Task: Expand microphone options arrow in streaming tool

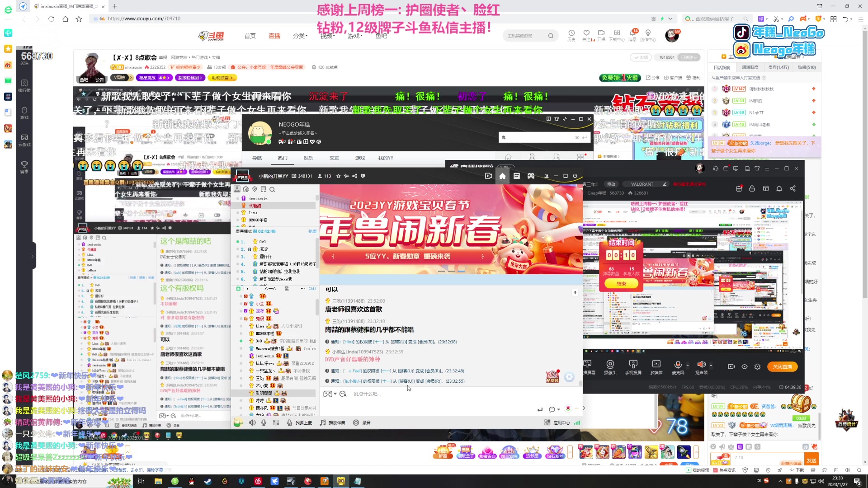Action: point(688,365)
